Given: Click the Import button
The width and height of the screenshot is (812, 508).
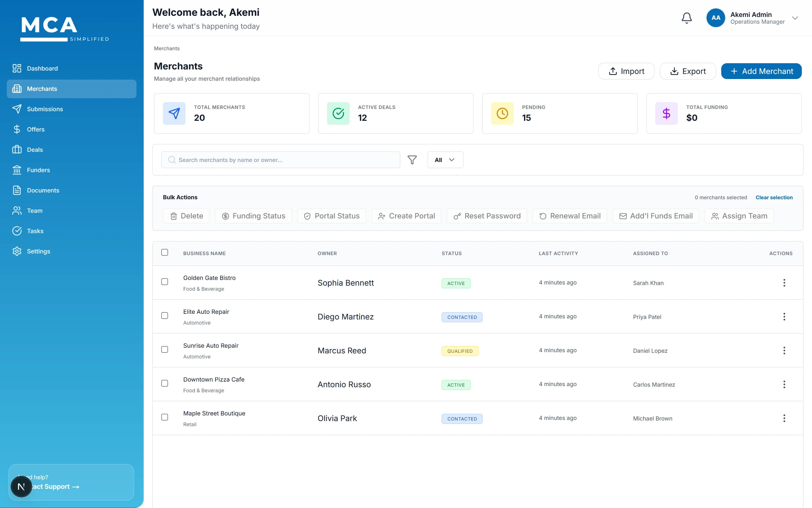Looking at the screenshot, I should [x=626, y=71].
